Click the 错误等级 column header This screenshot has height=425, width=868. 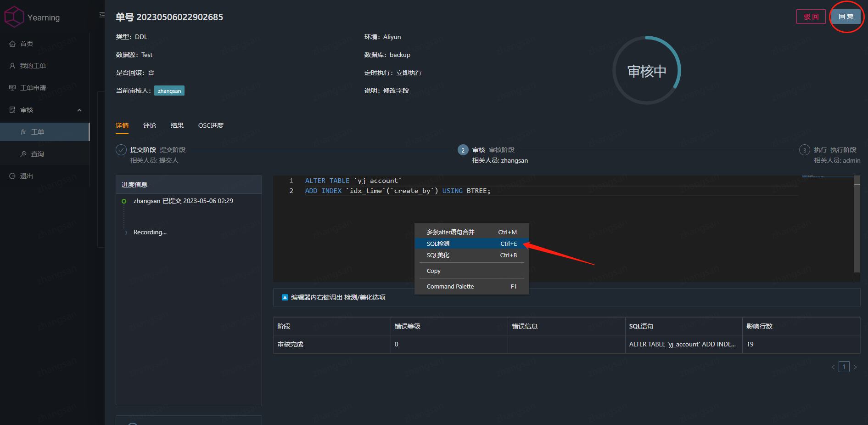tap(449, 326)
